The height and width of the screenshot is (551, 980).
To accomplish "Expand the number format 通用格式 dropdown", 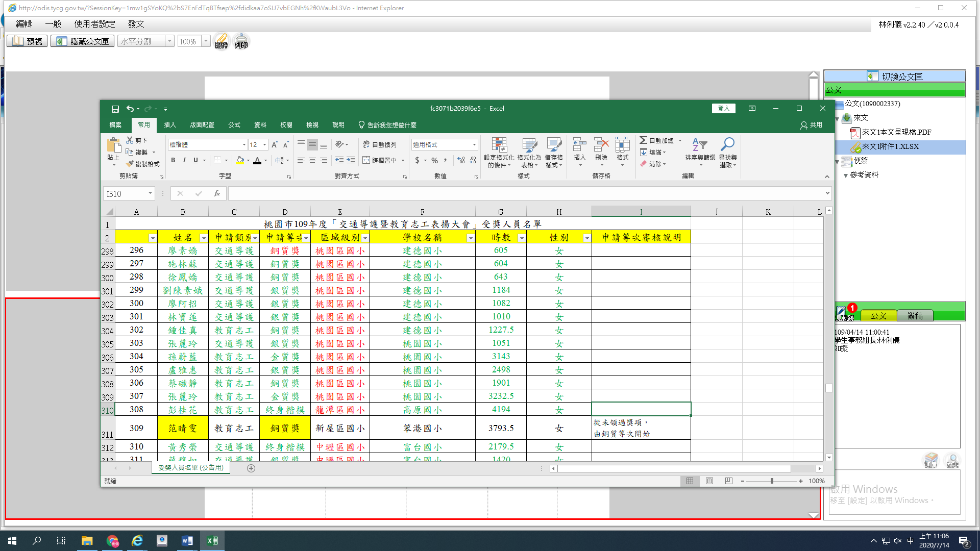I will point(474,145).
